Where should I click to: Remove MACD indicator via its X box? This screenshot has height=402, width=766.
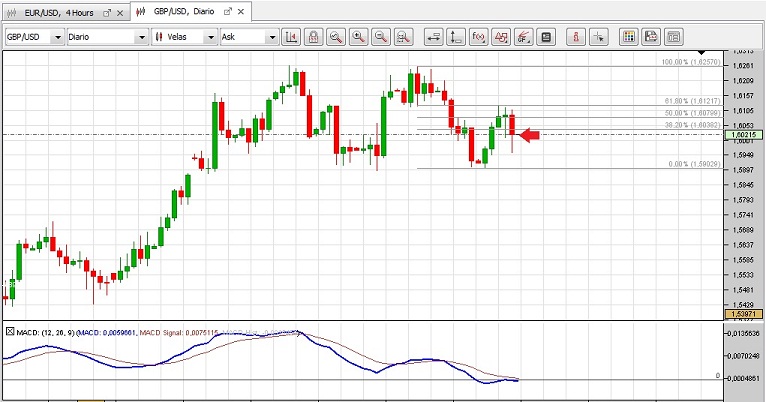[x=10, y=330]
